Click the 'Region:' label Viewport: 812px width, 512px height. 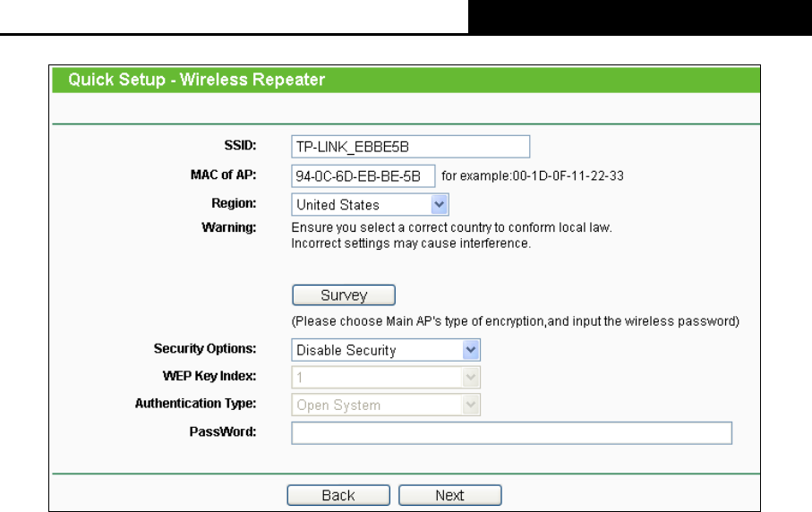(x=234, y=203)
